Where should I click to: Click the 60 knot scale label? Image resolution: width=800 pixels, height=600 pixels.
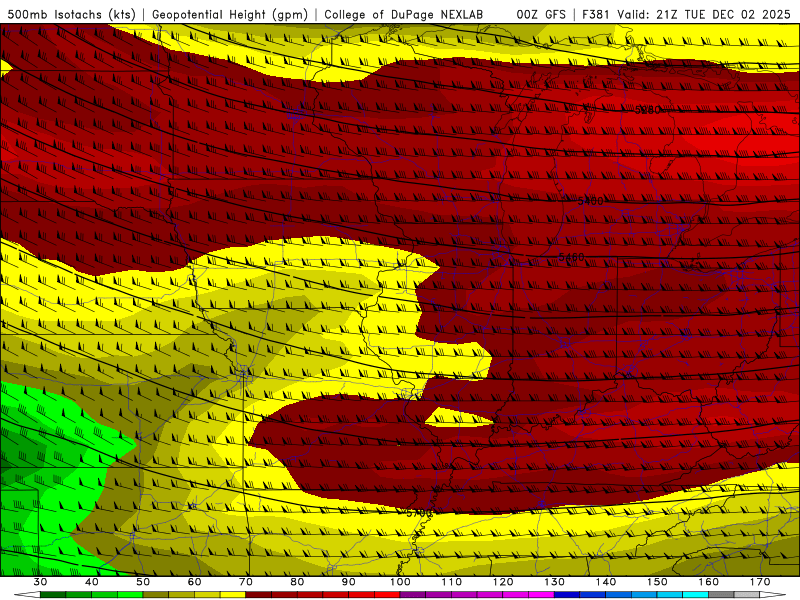pyautogui.click(x=194, y=582)
